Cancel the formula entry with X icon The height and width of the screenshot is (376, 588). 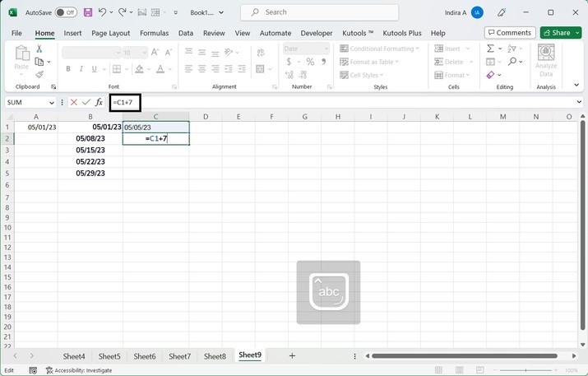coord(74,103)
